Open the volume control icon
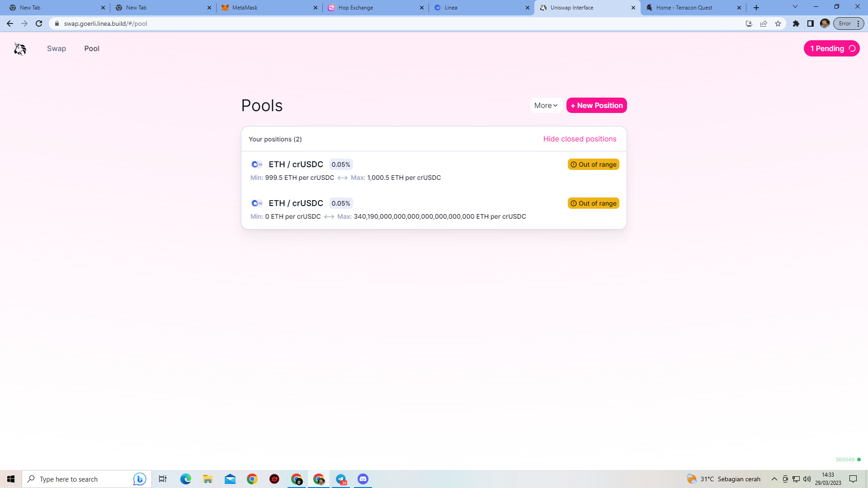868x488 pixels. [807, 479]
